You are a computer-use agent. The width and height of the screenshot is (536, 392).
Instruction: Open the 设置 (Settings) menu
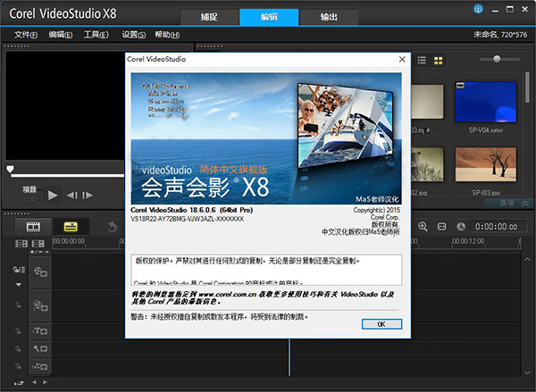point(134,35)
